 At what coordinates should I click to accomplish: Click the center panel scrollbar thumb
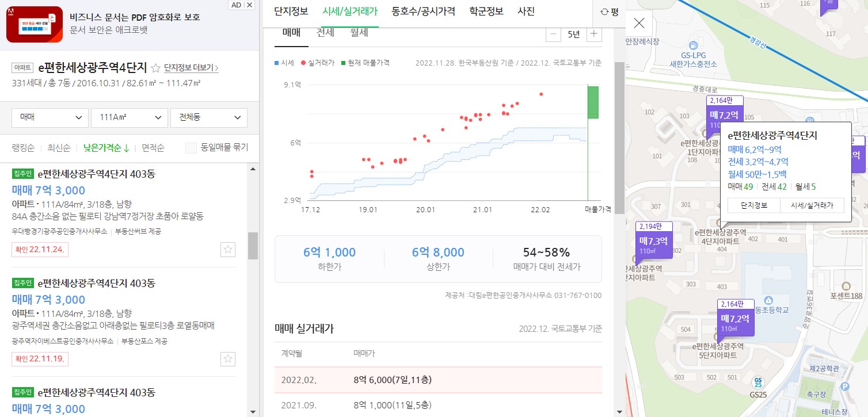click(619, 138)
